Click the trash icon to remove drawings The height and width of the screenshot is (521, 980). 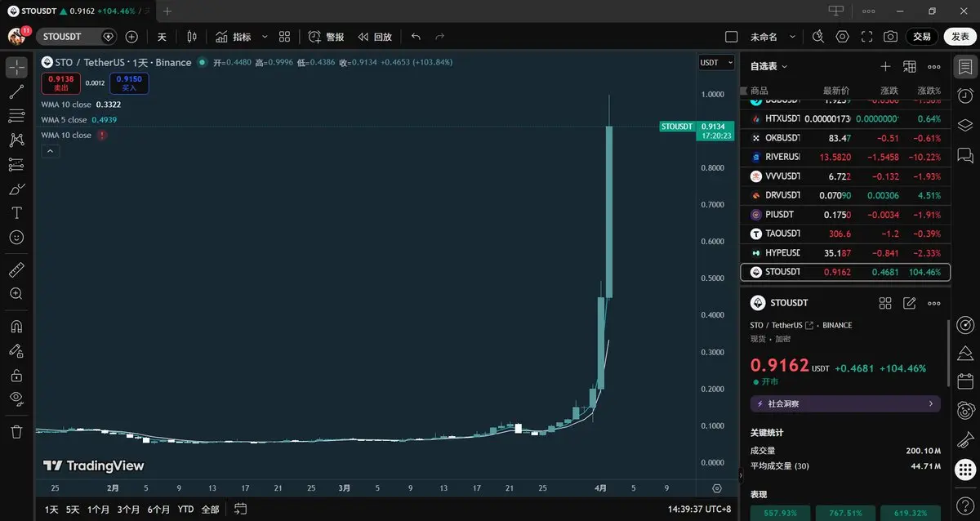[x=16, y=431]
